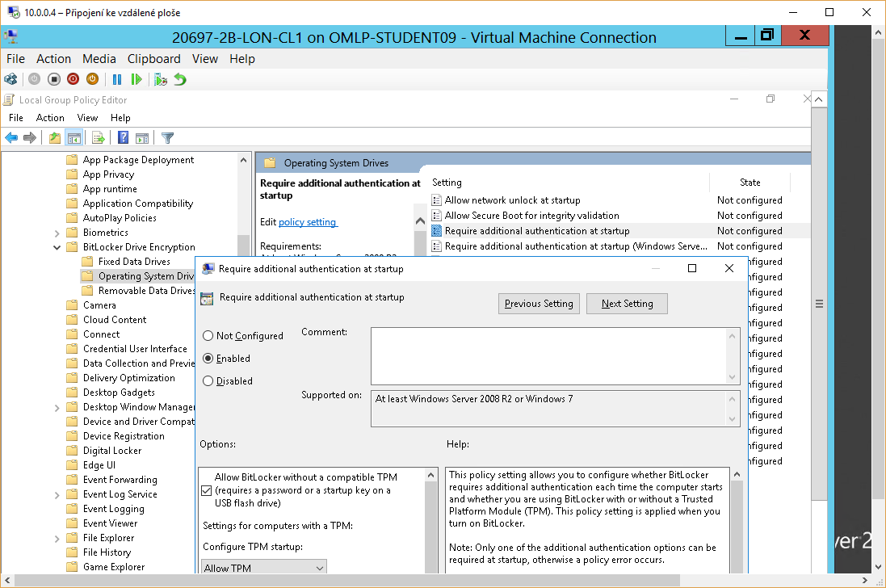Click the Previous Setting button

(x=539, y=304)
